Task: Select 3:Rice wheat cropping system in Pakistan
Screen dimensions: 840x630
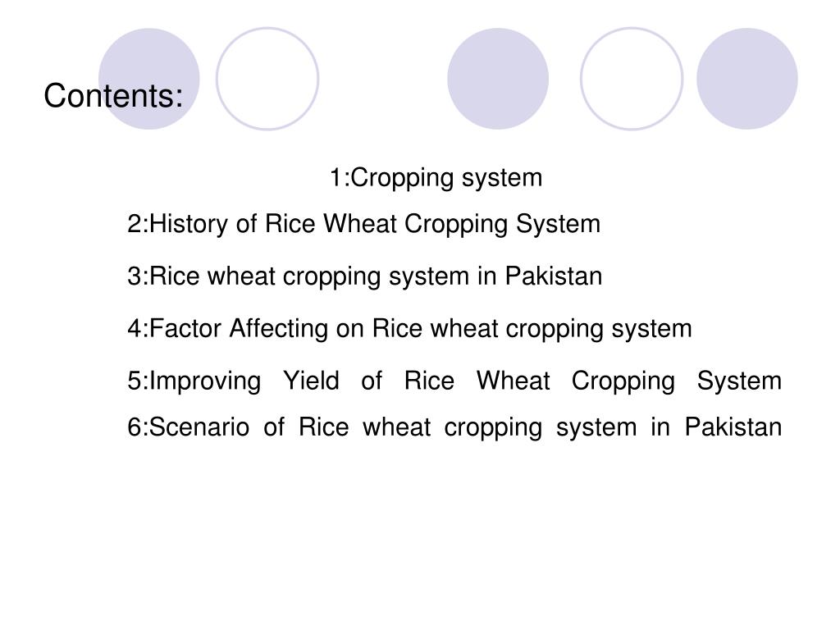Action: [x=365, y=276]
